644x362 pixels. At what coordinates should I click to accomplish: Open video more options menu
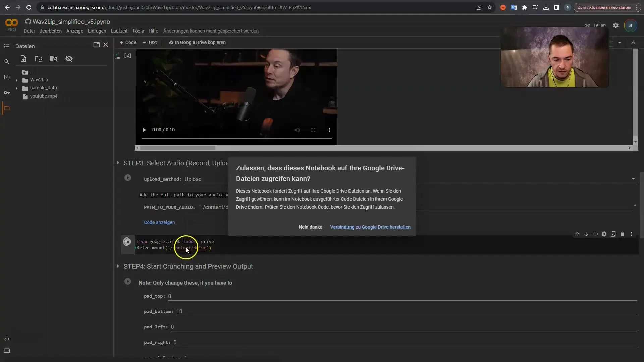[x=329, y=130]
